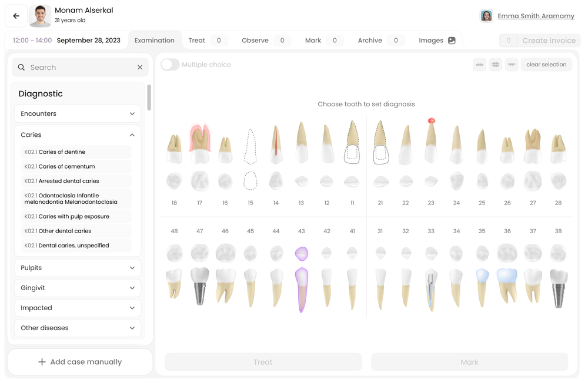588x383 pixels.
Task: Select highlighted purple lower tooth 43
Action: click(302, 290)
